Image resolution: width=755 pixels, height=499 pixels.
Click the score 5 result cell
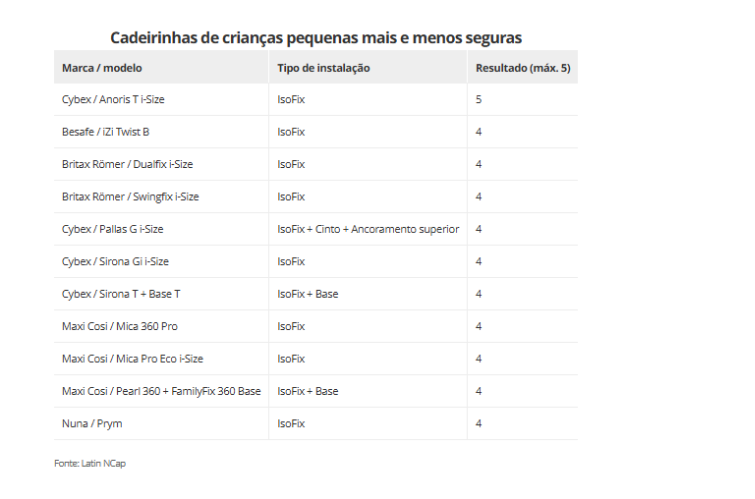(x=479, y=100)
